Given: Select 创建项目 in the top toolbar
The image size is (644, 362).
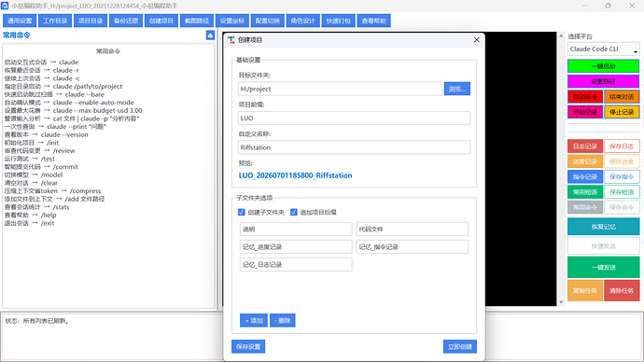Looking at the screenshot, I should coord(161,21).
